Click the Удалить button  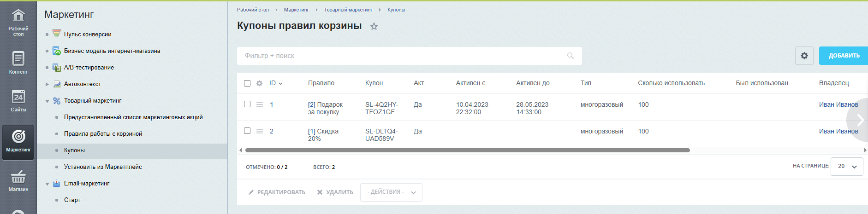pos(335,192)
